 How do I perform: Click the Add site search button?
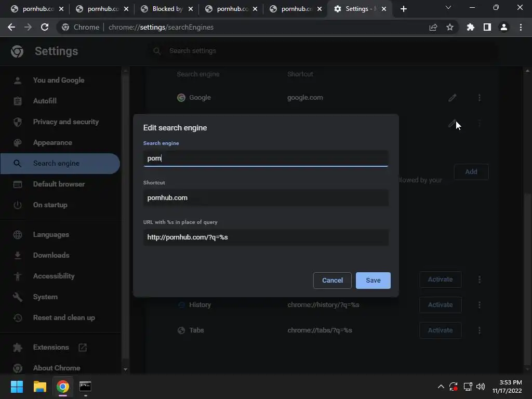tap(471, 171)
